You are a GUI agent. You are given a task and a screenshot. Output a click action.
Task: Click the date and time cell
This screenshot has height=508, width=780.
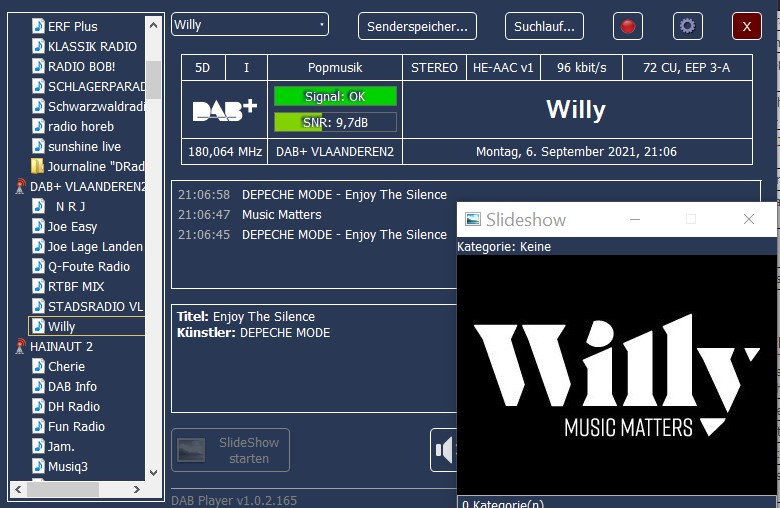tap(577, 152)
